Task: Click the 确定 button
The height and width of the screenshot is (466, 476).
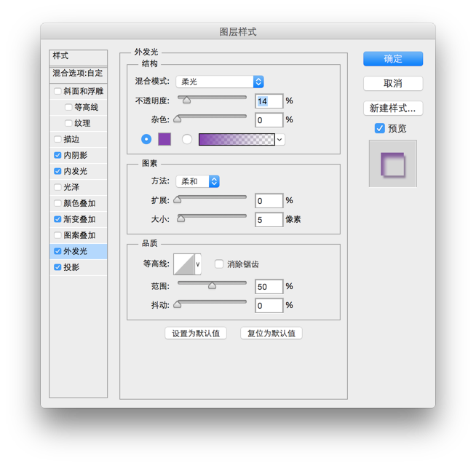Action: [393, 59]
